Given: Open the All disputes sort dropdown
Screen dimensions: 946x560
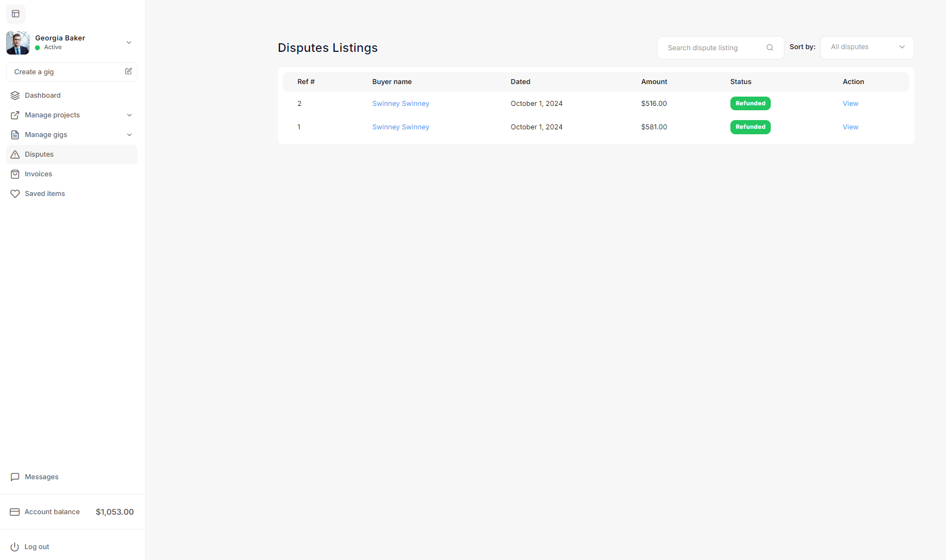Looking at the screenshot, I should click(x=867, y=47).
